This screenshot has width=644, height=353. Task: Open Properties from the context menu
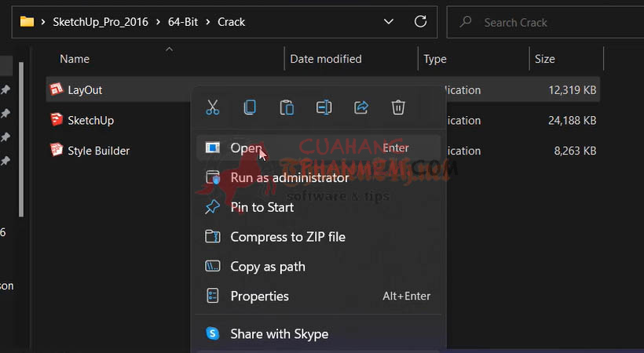point(259,297)
